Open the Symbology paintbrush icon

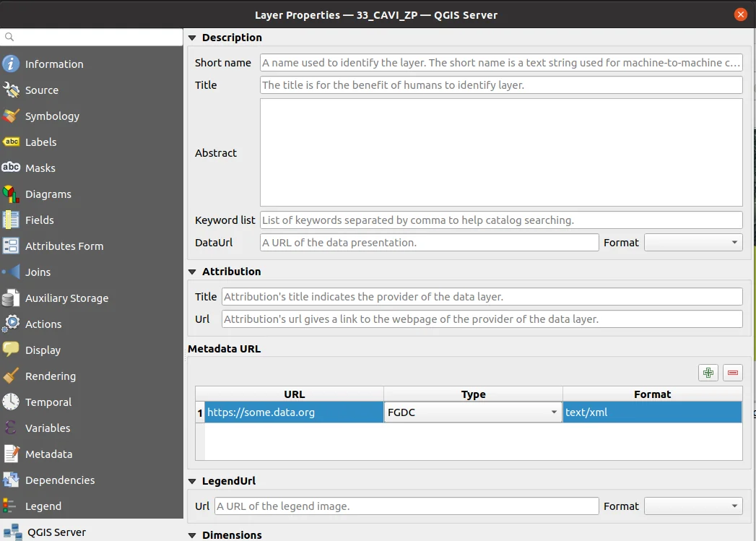pos(11,116)
